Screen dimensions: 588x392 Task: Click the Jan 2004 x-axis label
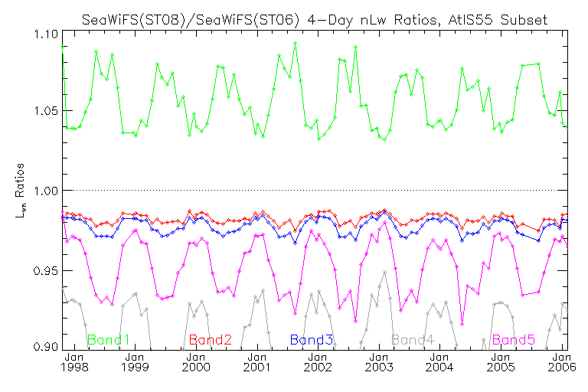click(x=439, y=362)
